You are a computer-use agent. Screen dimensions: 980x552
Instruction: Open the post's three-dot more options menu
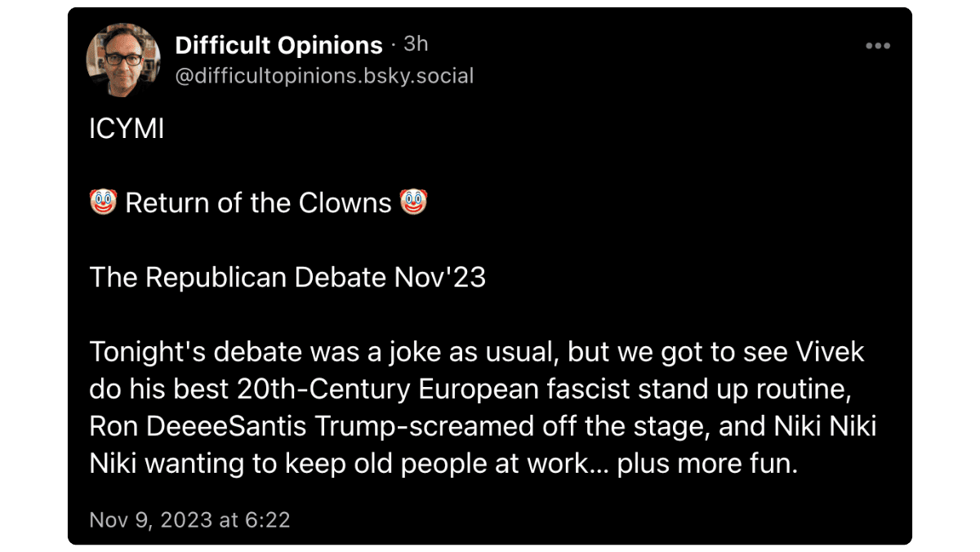(x=878, y=46)
